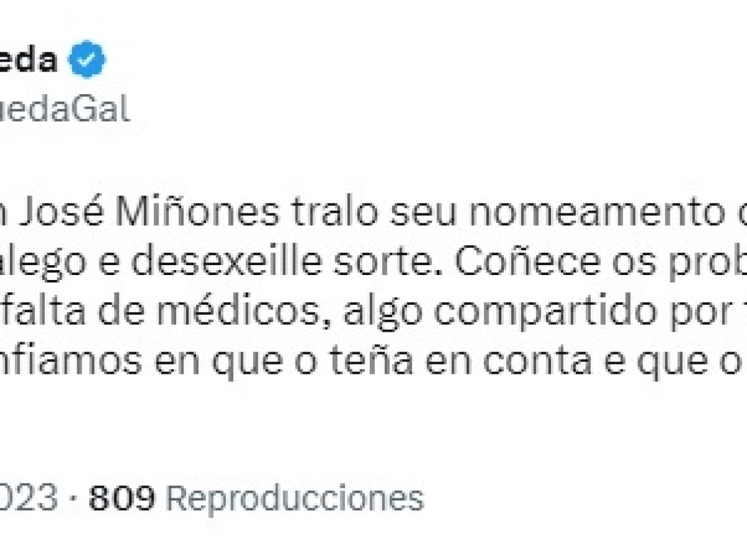Click the blue verified checkmark badge
The image size is (747, 560).
(87, 61)
